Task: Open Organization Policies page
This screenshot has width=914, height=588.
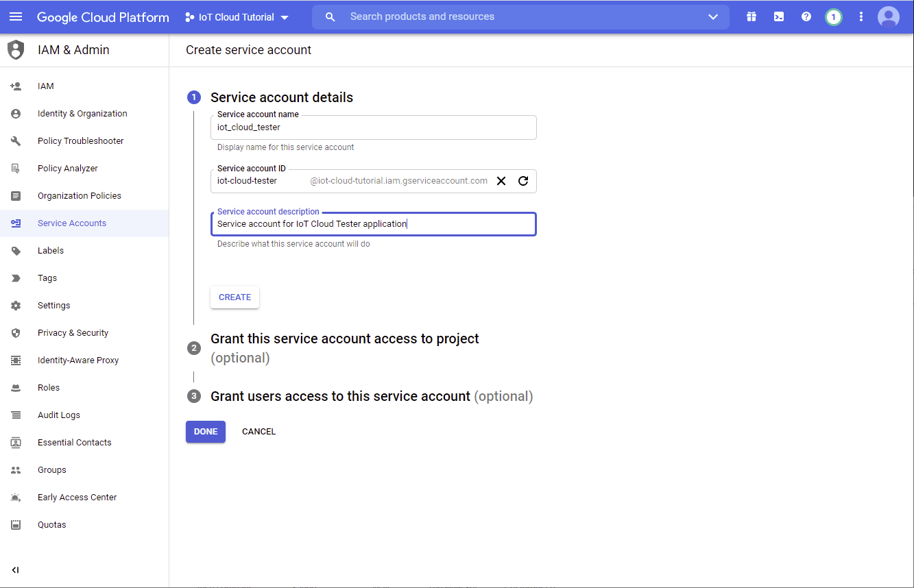Action: tap(84, 196)
